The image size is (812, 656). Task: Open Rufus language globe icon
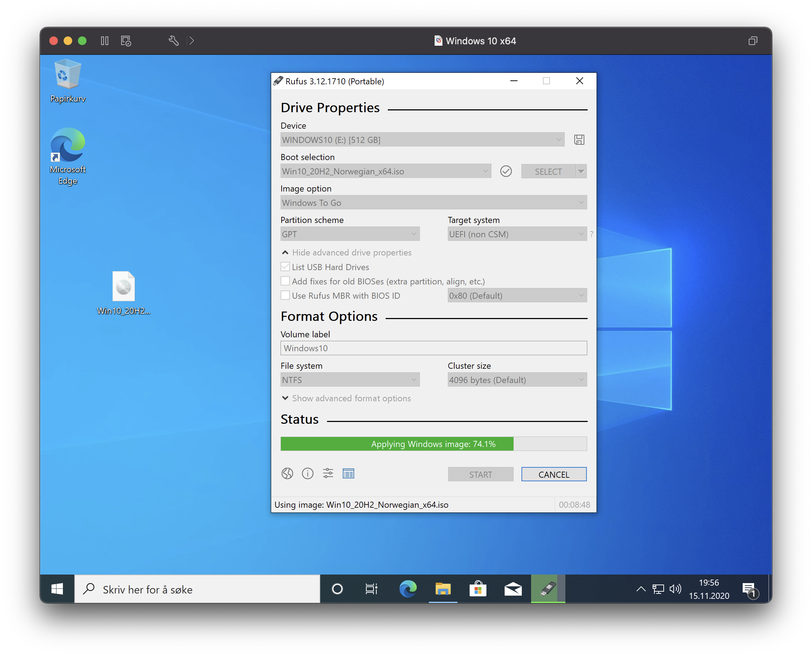tap(287, 473)
